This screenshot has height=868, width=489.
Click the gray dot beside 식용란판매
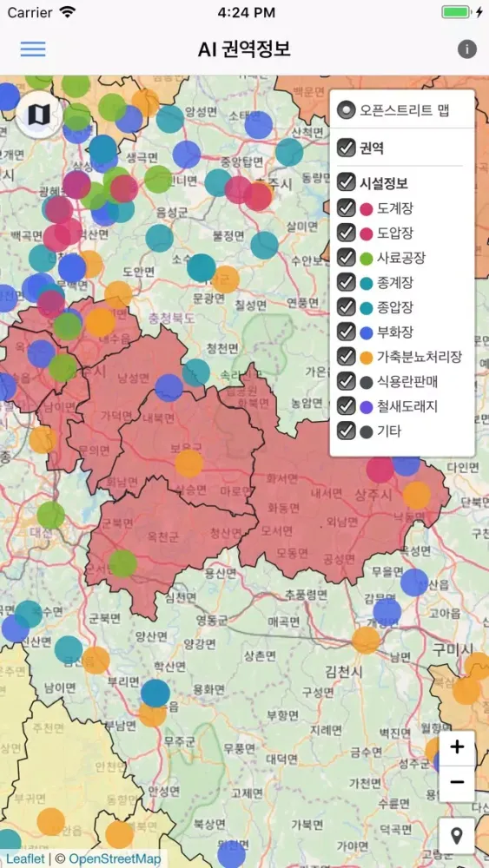(x=366, y=382)
